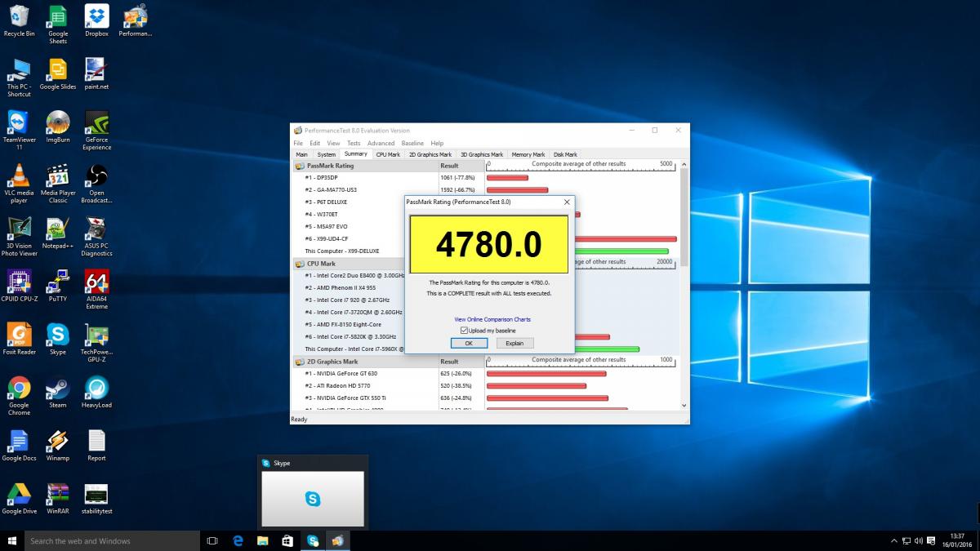Viewport: 980px width, 551px height.
Task: Click the Steam desktop icon
Action: pos(57,393)
